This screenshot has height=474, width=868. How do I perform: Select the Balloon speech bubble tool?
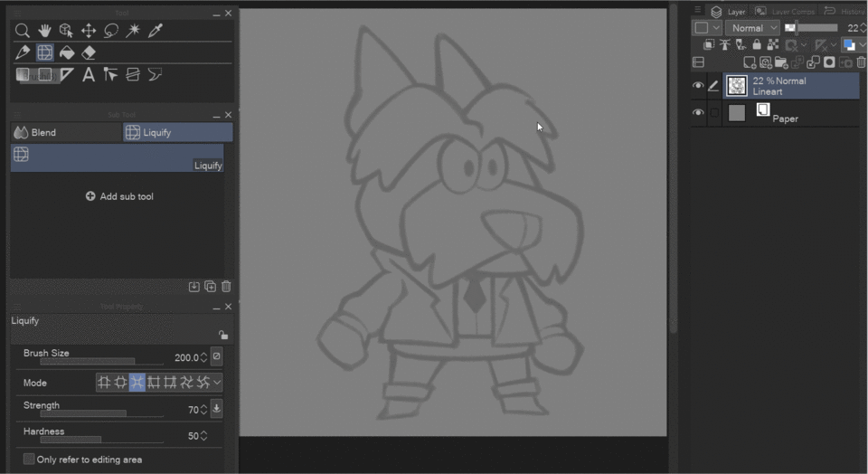click(155, 75)
